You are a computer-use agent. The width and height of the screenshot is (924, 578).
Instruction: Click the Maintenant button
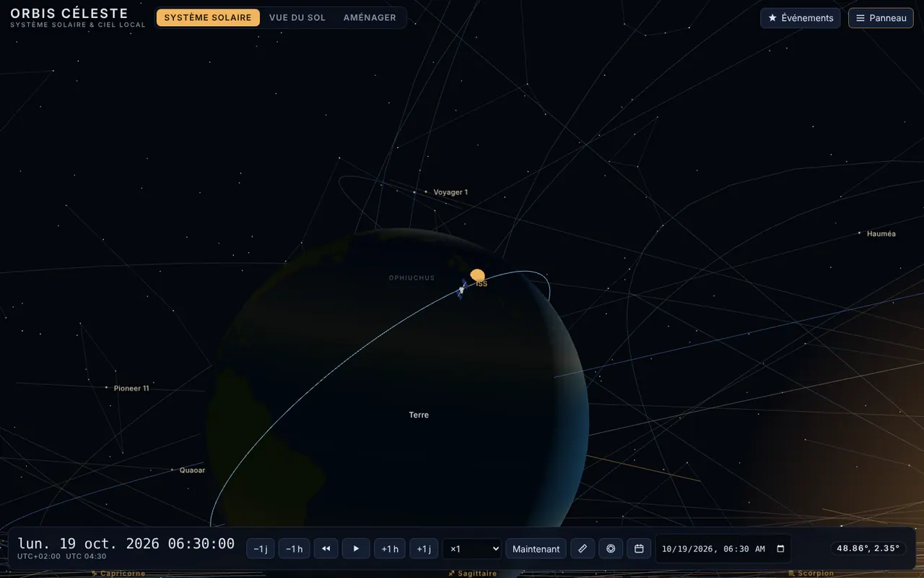click(536, 549)
